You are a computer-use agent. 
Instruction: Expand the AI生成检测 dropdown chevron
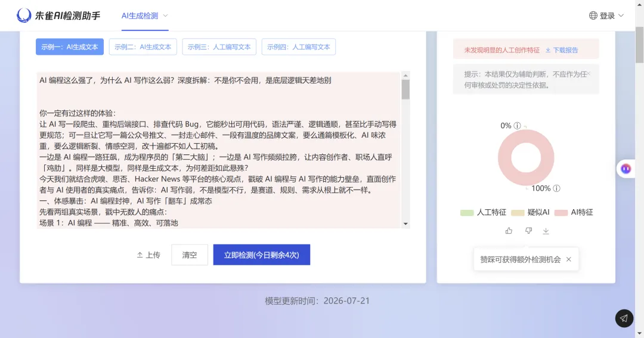point(166,15)
